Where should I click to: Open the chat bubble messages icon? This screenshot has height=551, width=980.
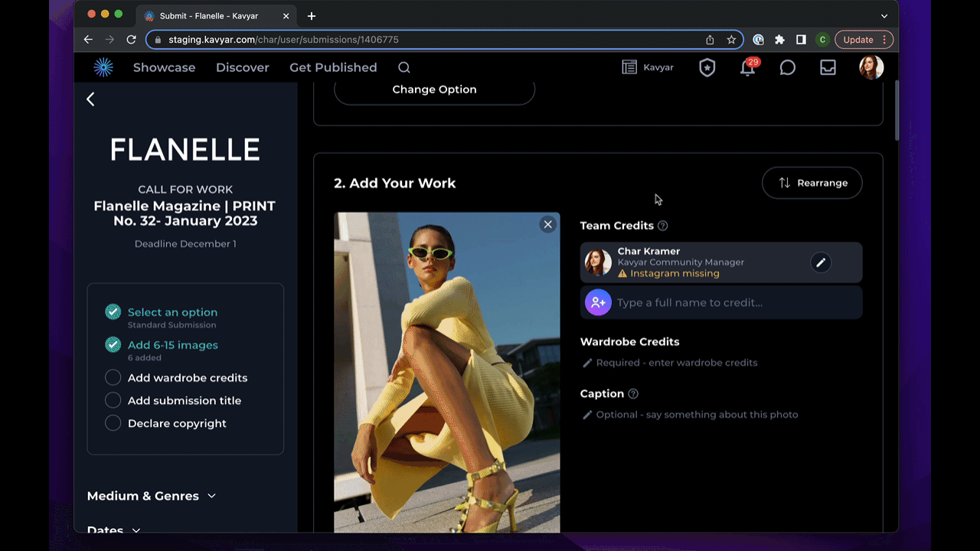coord(788,67)
